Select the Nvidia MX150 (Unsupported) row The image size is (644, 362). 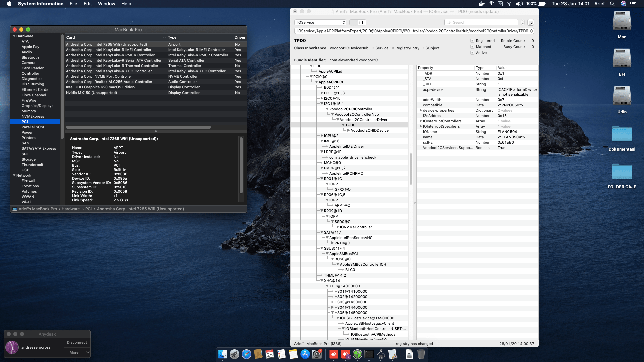(156, 93)
